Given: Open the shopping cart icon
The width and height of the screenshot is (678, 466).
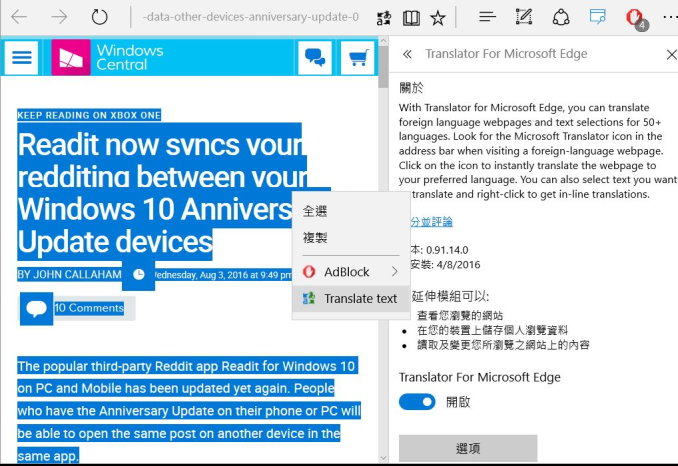Looking at the screenshot, I should pyautogui.click(x=358, y=57).
